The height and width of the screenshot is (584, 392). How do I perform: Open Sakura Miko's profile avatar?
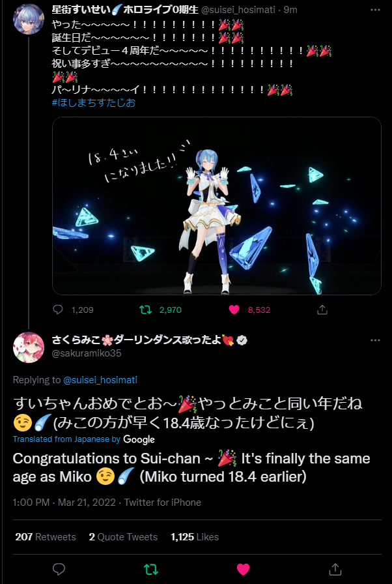point(29,347)
